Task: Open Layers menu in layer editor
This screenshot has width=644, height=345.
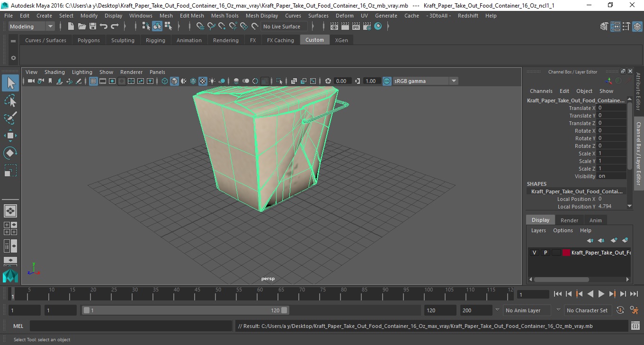Action: (538, 230)
